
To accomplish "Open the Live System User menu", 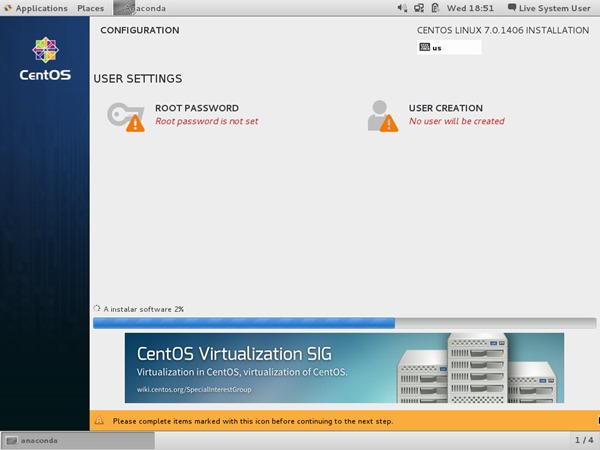I will [x=549, y=8].
